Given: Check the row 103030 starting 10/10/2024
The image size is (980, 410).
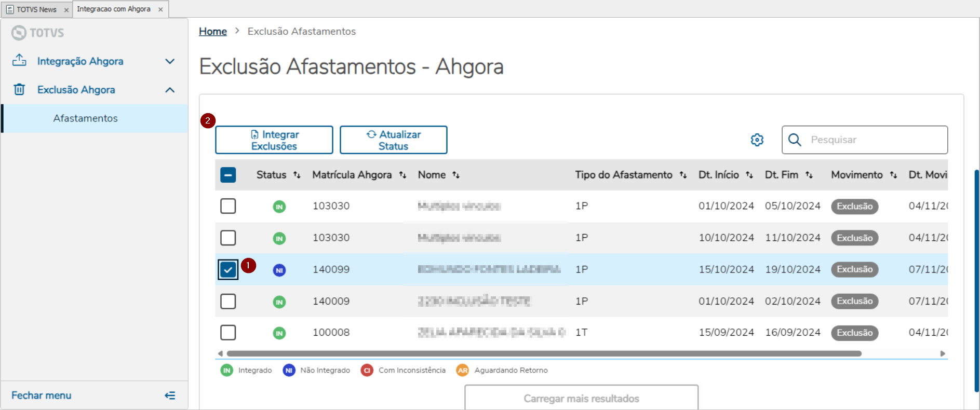Looking at the screenshot, I should click(x=228, y=238).
